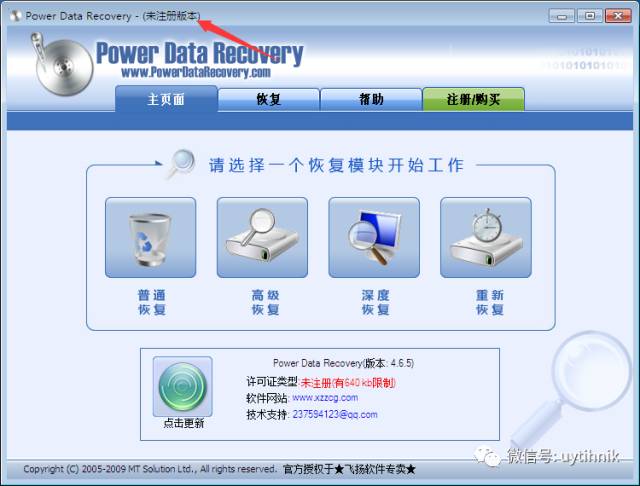Click the 237594123@qq.com support email link

335,415
